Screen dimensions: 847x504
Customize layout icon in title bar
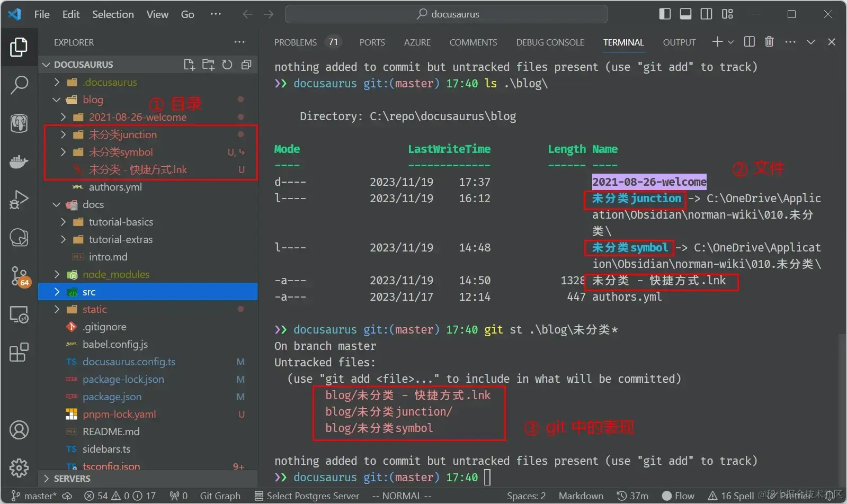tap(727, 14)
